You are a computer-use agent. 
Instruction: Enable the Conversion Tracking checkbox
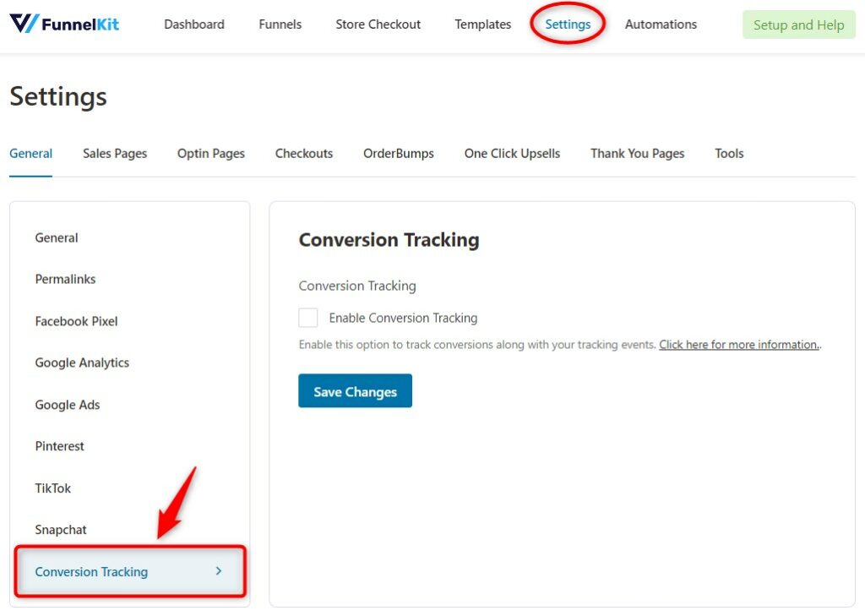(x=308, y=318)
